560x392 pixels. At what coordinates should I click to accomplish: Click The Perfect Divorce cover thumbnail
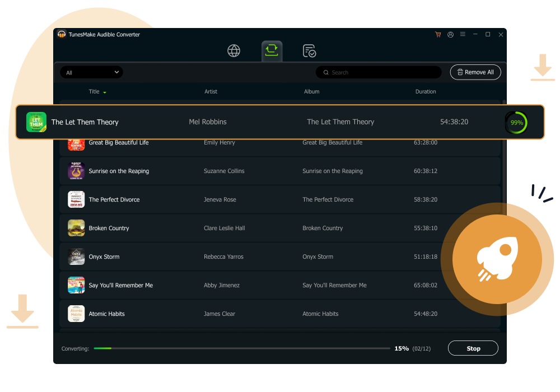tap(76, 199)
